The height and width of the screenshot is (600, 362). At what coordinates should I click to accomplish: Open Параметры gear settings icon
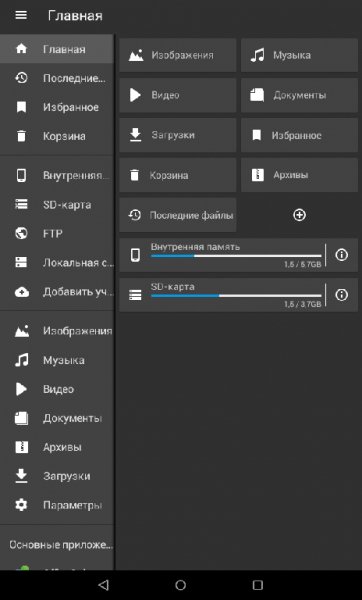(21, 505)
